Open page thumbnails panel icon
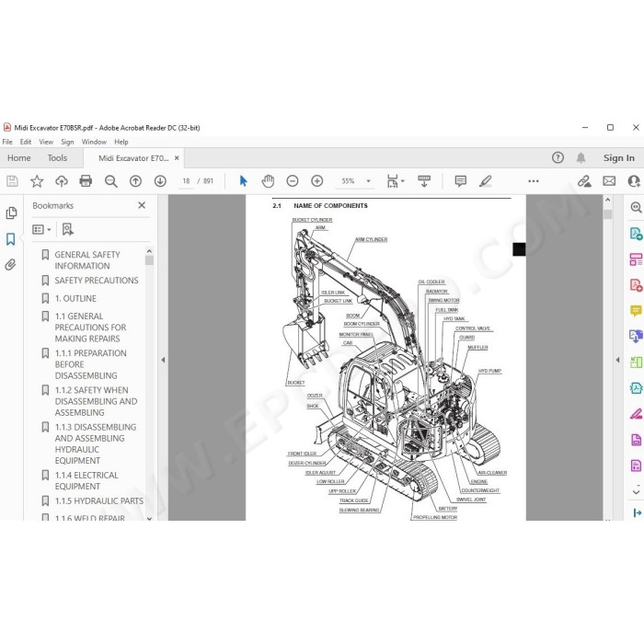The width and height of the screenshot is (644, 644). coord(11,213)
